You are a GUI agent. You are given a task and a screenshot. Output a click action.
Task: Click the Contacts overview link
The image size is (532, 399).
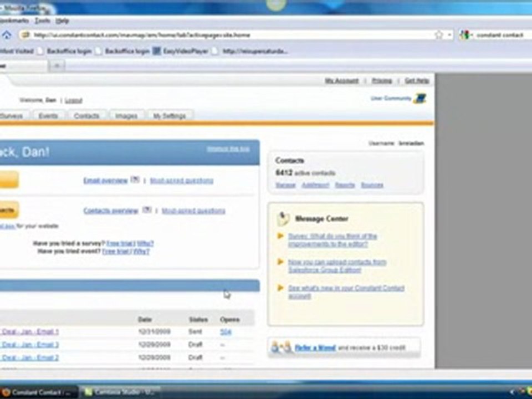pos(111,211)
